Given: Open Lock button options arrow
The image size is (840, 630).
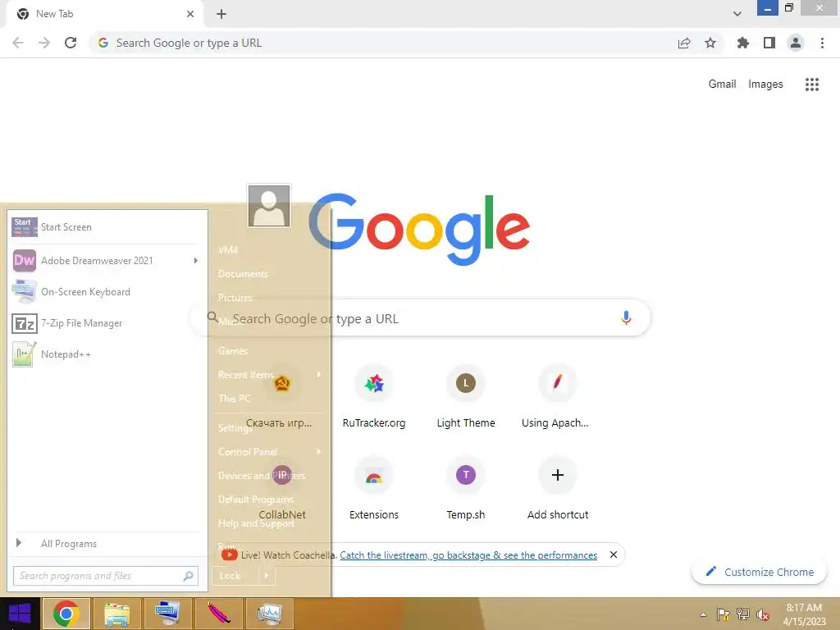Looking at the screenshot, I should tap(267, 576).
